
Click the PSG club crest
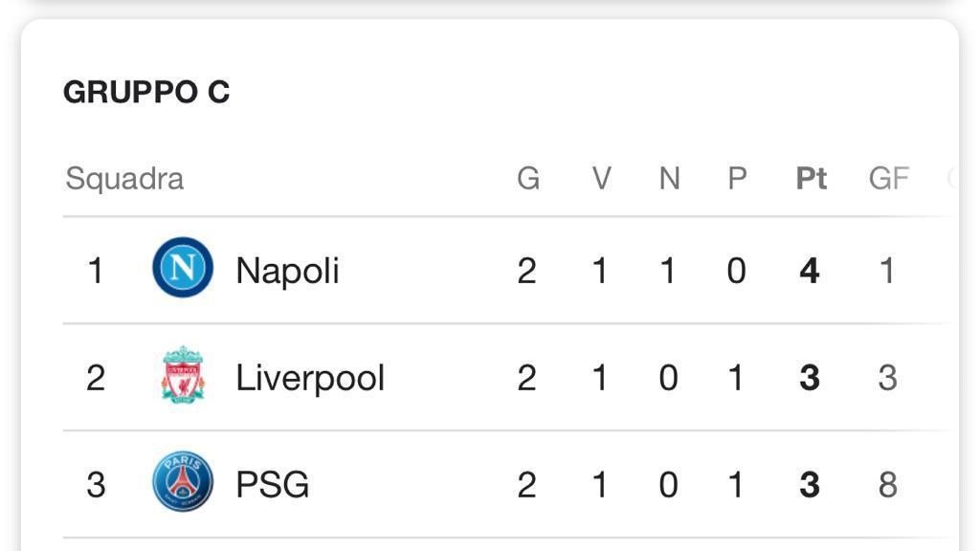[182, 482]
